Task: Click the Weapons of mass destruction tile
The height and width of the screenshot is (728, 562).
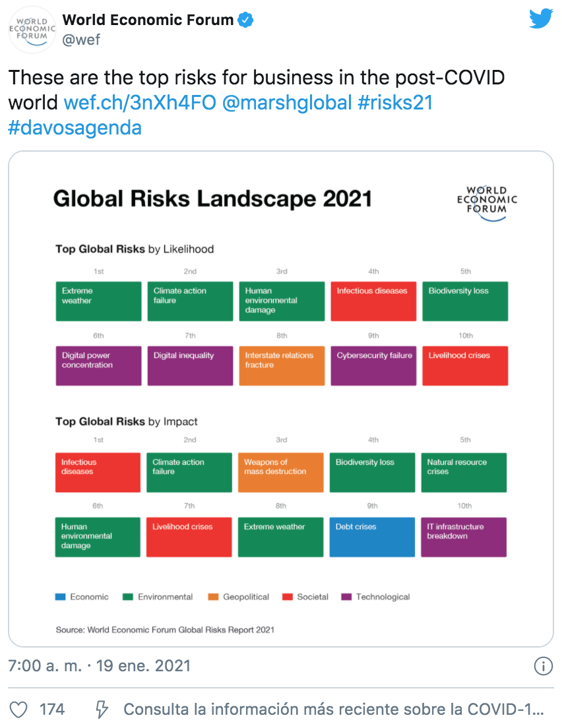Action: (x=280, y=473)
